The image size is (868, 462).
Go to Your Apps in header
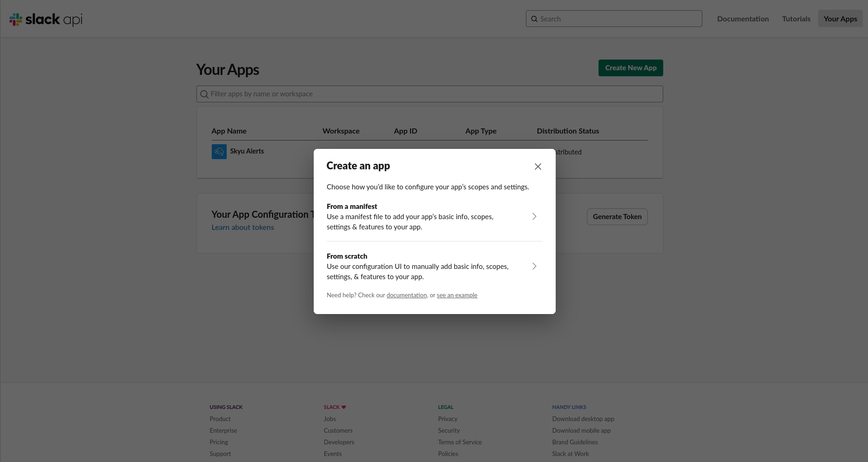pos(840,19)
